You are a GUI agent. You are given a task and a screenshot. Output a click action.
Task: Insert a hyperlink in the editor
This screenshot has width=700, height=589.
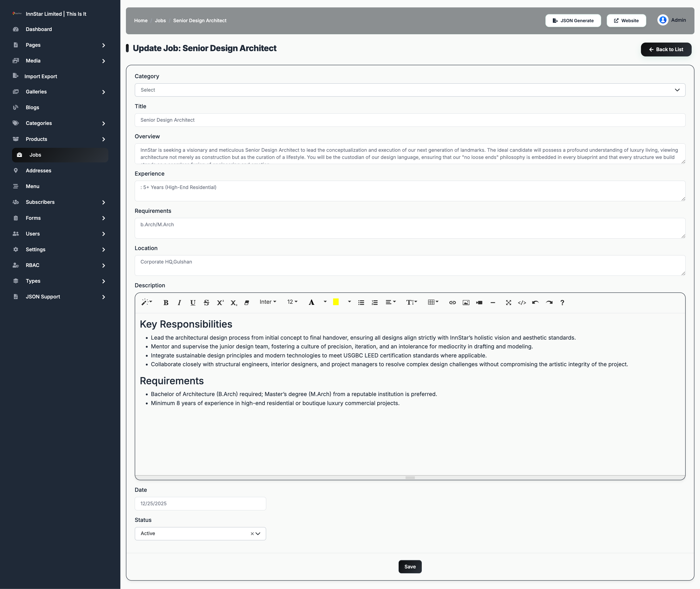pos(452,303)
